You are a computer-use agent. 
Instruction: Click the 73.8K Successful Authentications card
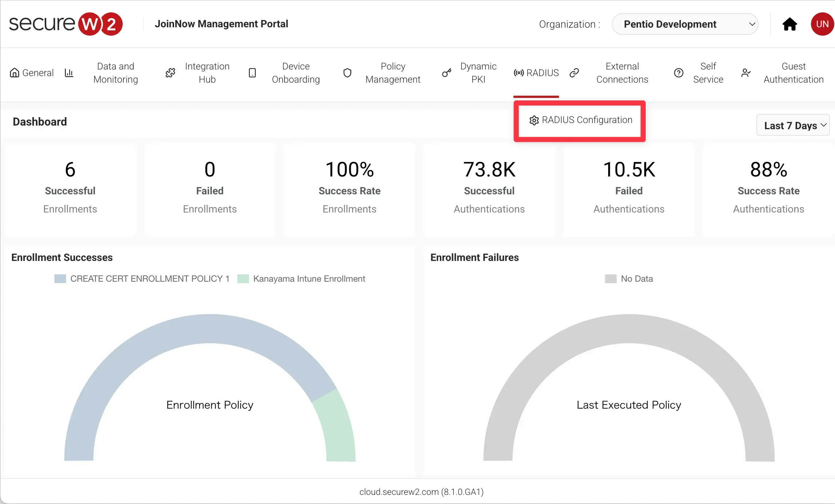click(x=489, y=189)
